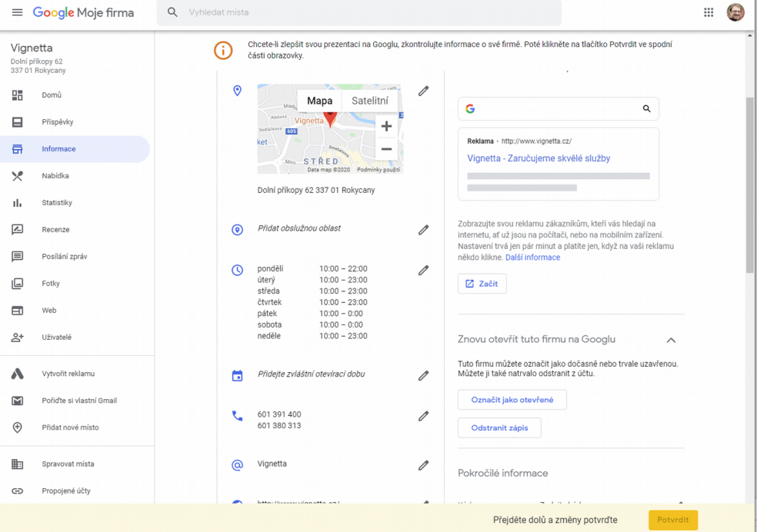
Task: Open Příspěvky in the sidebar
Action: (75, 122)
